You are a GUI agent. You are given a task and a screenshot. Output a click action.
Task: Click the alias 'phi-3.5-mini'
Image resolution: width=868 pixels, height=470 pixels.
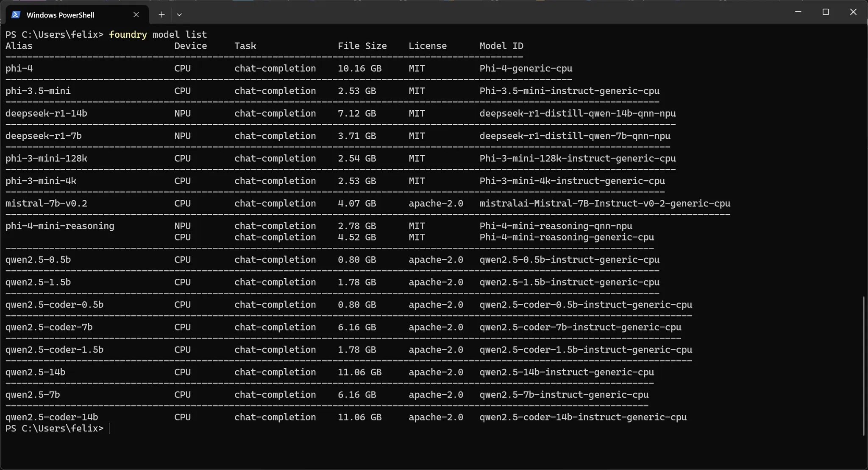[38, 91]
